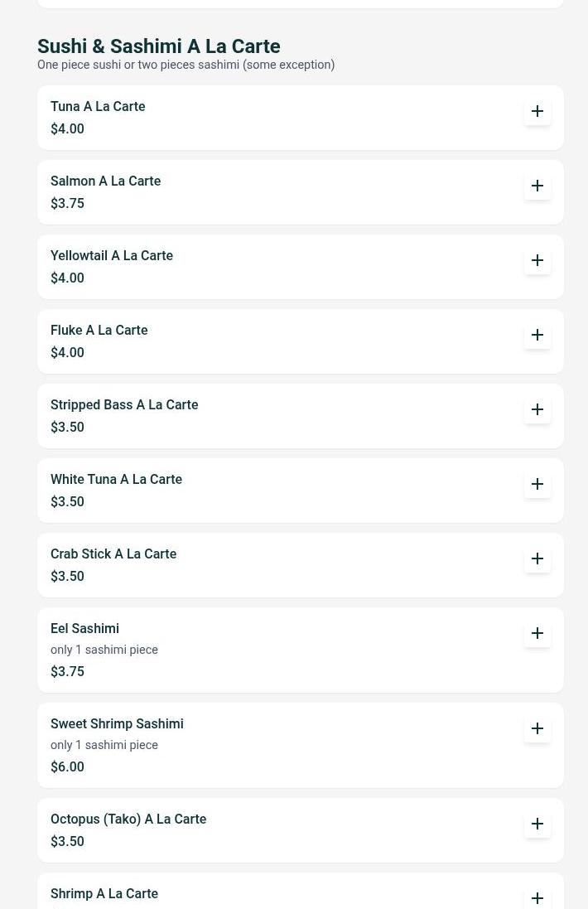Click the $6.00 price on Sweet Shrimp
Screen dimensions: 588x909
[67, 766]
